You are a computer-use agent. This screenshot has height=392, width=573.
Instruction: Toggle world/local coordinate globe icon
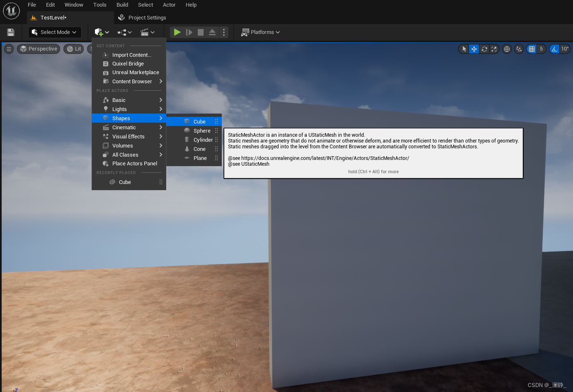click(x=507, y=49)
